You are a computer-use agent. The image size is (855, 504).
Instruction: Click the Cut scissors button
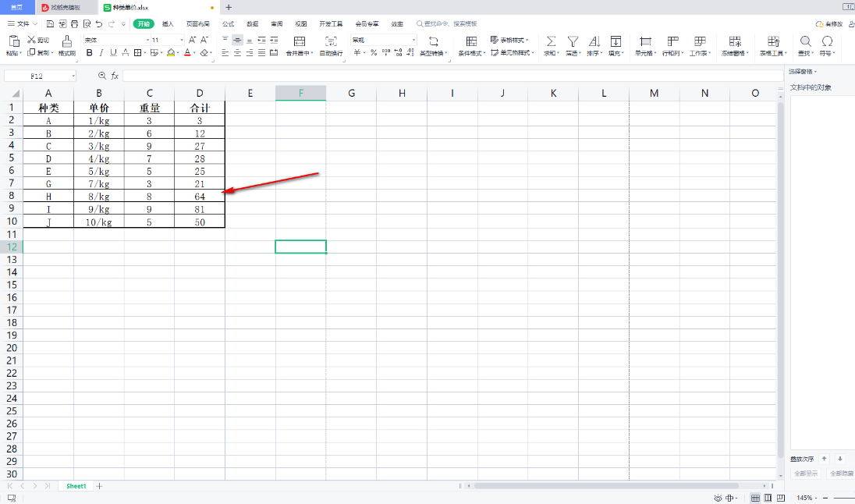point(38,40)
